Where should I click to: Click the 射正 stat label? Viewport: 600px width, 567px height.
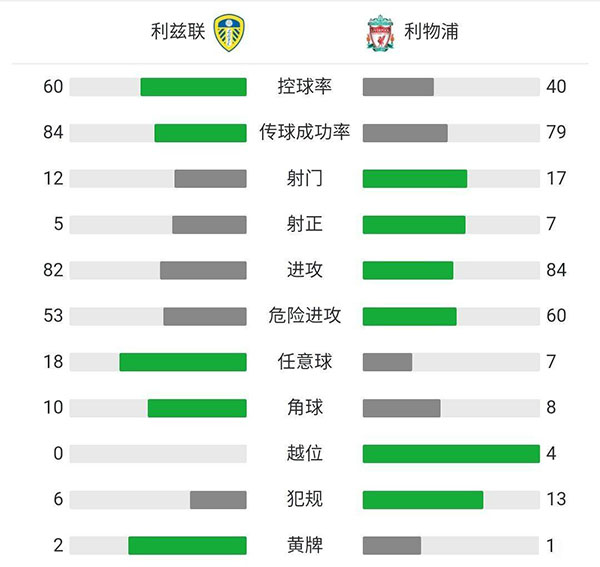(x=304, y=224)
